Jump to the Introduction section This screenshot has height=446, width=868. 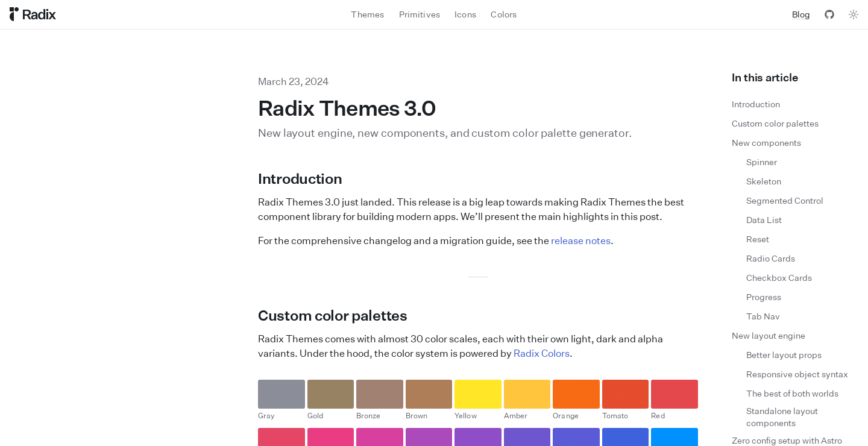(x=755, y=104)
